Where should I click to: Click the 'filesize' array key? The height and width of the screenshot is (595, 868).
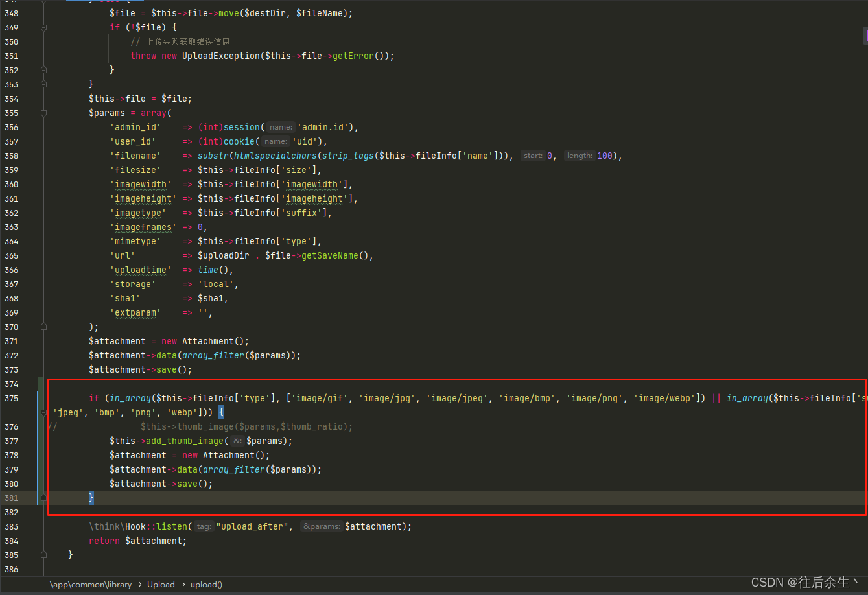point(135,170)
